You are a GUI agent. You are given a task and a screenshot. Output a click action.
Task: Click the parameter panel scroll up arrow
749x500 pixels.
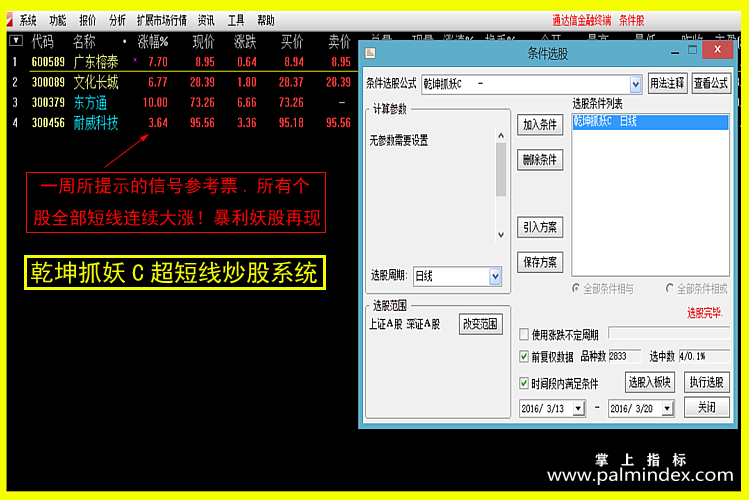pos(501,136)
